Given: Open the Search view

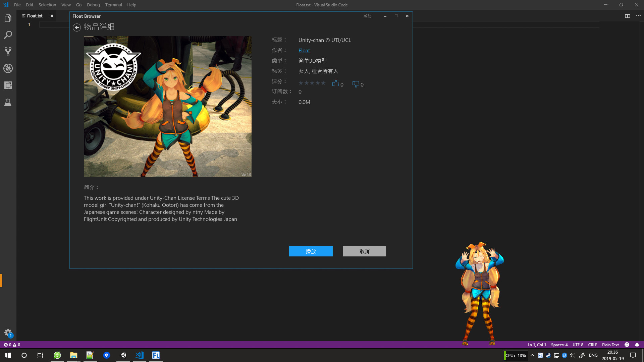Looking at the screenshot, I should [x=8, y=35].
